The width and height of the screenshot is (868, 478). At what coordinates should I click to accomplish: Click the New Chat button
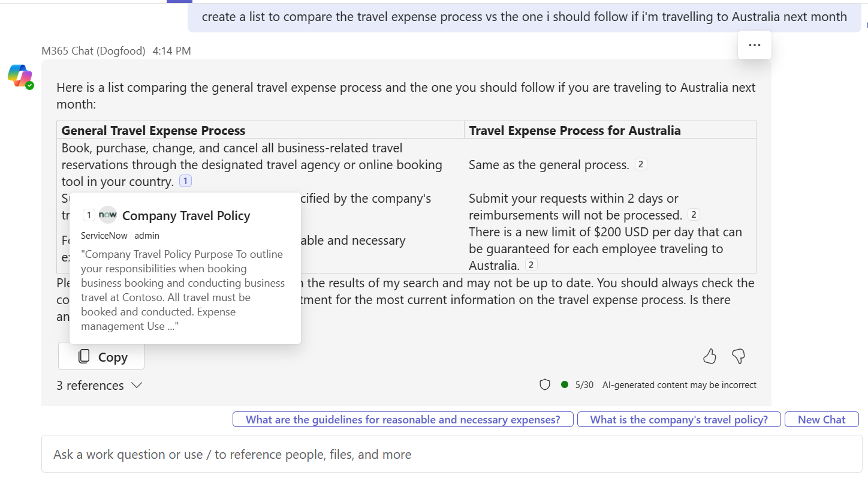[x=821, y=419]
